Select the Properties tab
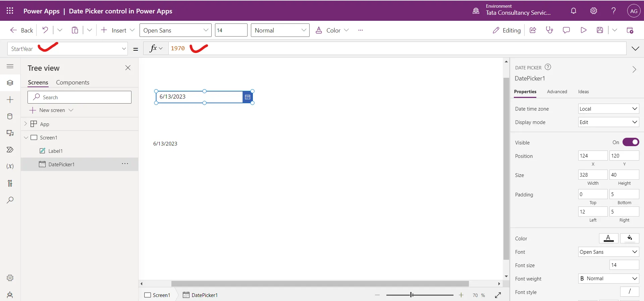 pos(525,92)
